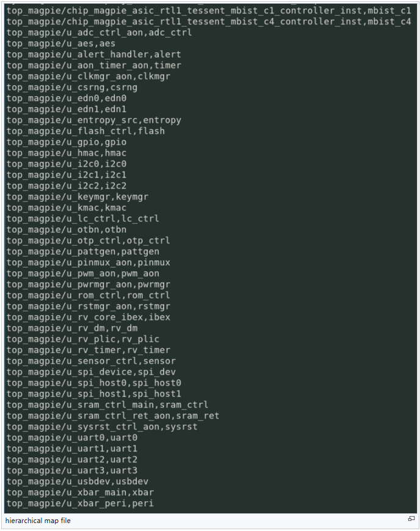Click the enlarge icon beside the caption
The image size is (420, 531).
tap(411, 519)
